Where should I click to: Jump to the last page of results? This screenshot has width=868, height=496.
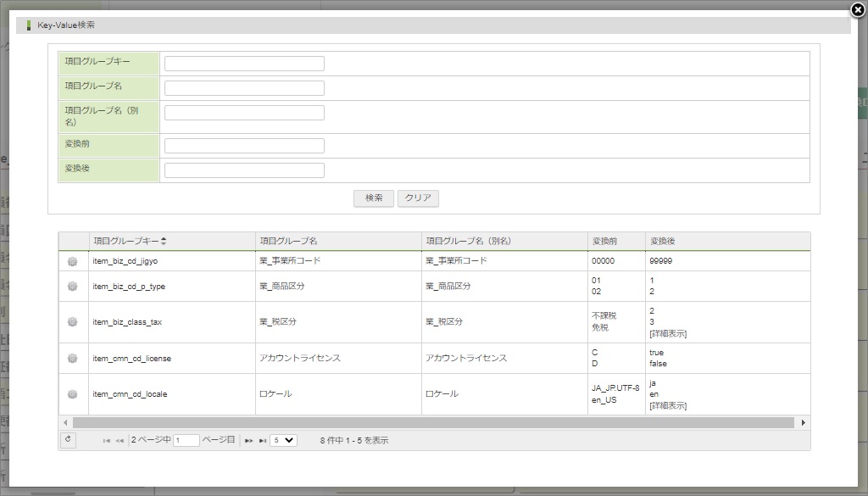point(262,441)
